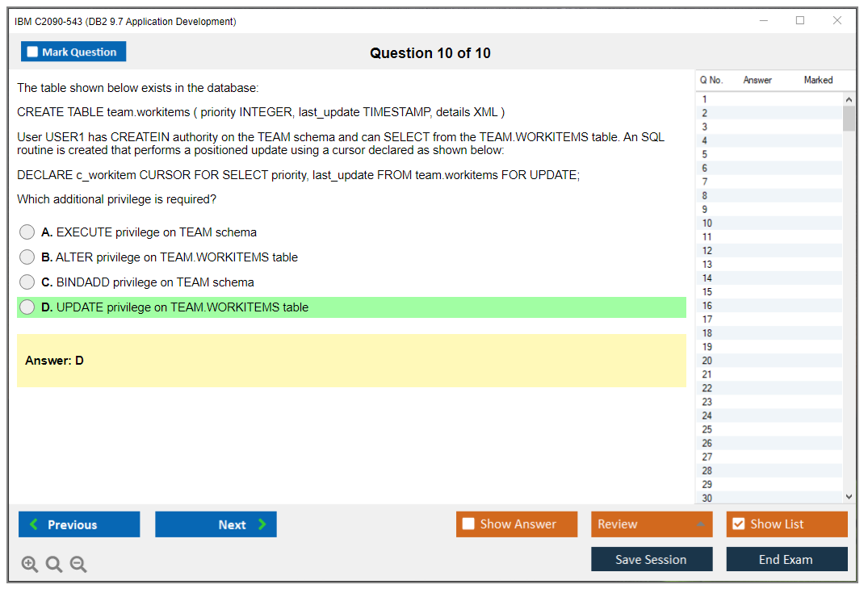
Task: Click the zoom reset magnifier icon
Action: click(x=54, y=565)
